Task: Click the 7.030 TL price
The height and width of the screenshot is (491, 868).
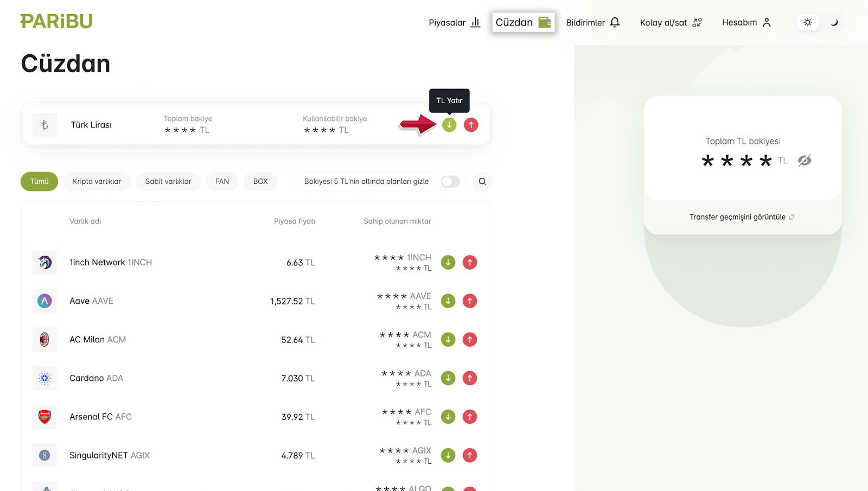Action: pyautogui.click(x=298, y=378)
